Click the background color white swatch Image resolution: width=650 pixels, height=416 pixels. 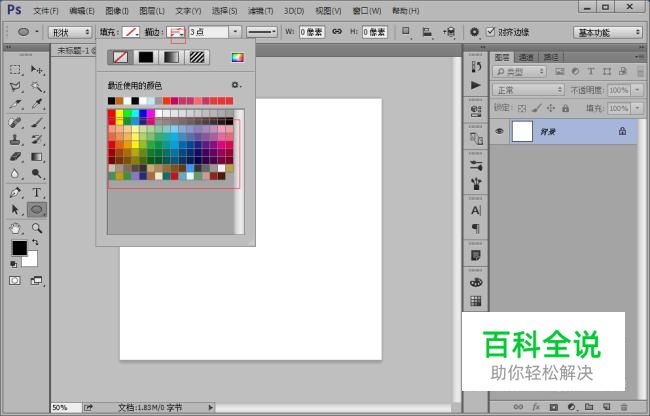[32, 261]
